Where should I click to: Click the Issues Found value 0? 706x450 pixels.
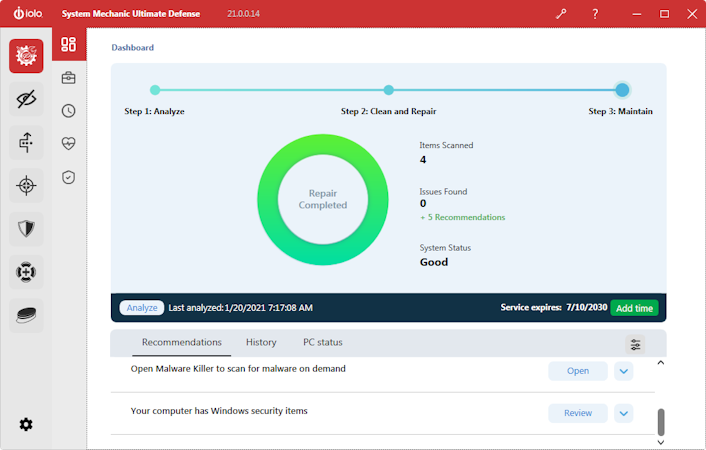tap(423, 203)
